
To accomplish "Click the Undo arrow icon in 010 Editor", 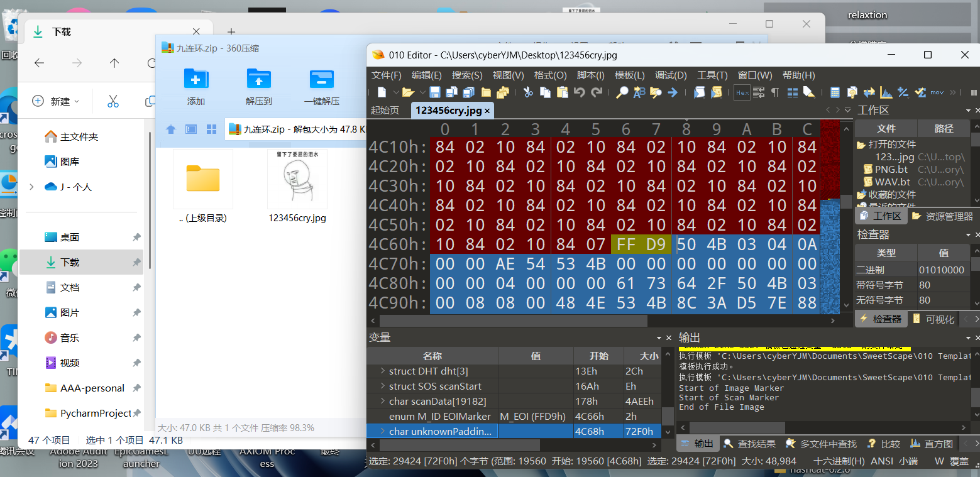I will coord(580,92).
